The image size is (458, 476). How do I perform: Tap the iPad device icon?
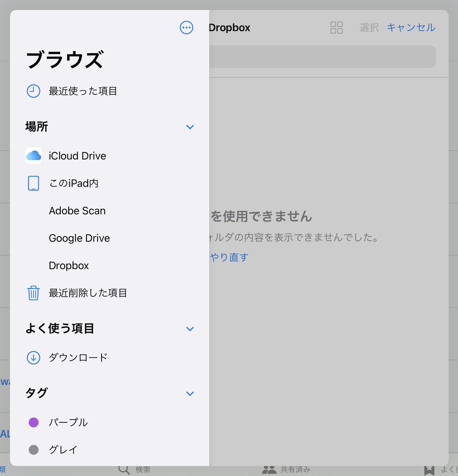point(33,183)
